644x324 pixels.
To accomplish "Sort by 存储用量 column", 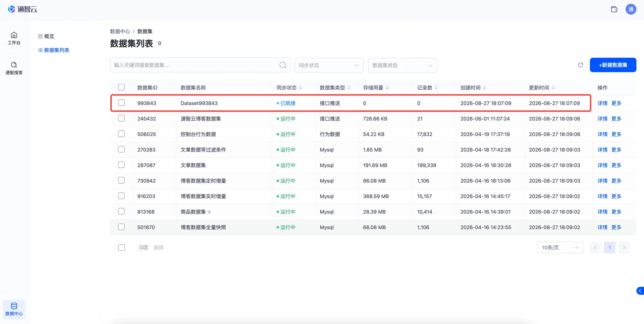I will [x=387, y=88].
